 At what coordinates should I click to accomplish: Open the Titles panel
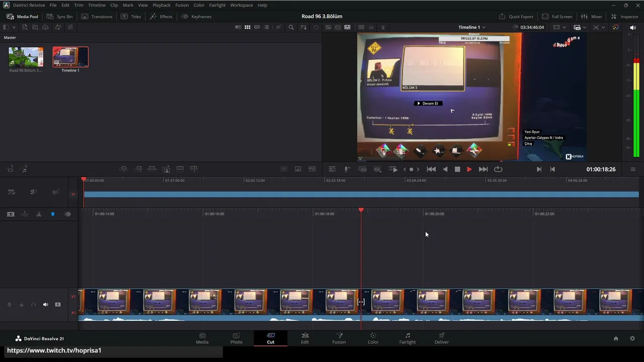tap(131, 17)
